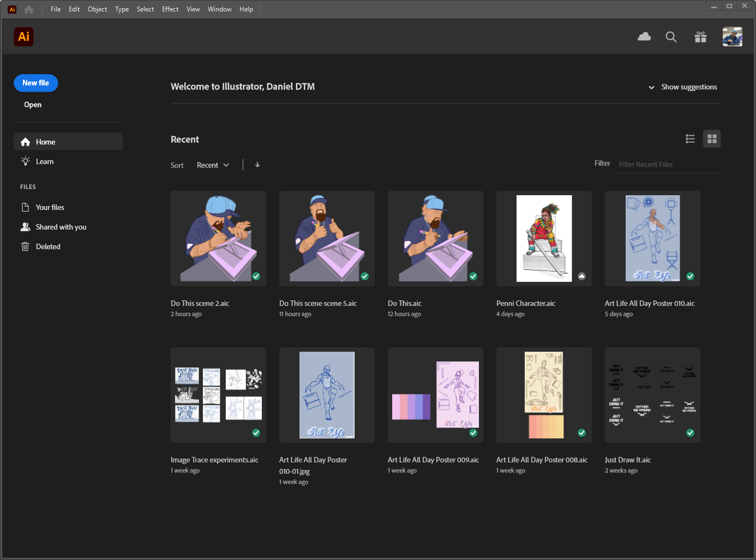Click sync checkmark on Do This.aic thumbnail
The image size is (756, 560).
coord(473,276)
